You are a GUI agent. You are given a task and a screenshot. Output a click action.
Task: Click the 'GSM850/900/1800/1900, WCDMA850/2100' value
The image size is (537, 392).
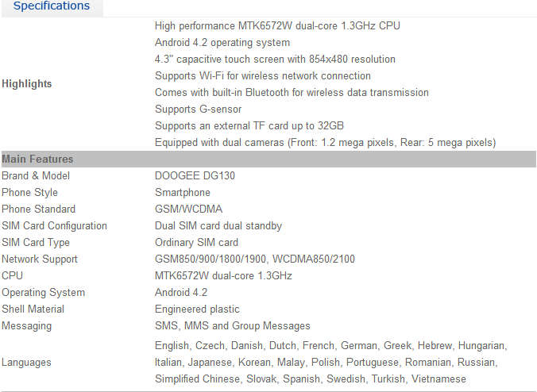click(x=255, y=259)
